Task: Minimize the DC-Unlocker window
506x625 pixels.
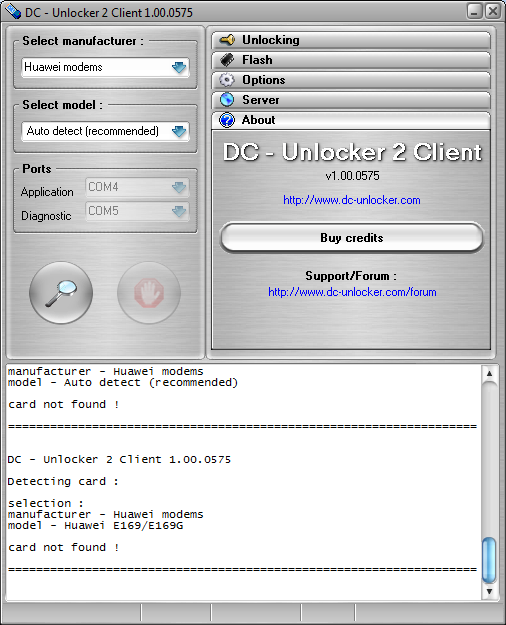Action: [x=474, y=11]
